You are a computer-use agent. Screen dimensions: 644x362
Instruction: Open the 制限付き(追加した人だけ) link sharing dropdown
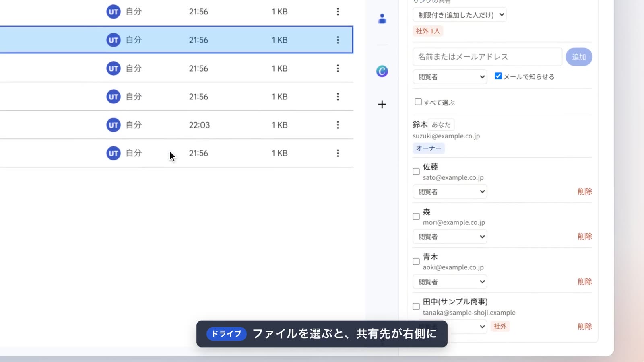[x=459, y=15]
